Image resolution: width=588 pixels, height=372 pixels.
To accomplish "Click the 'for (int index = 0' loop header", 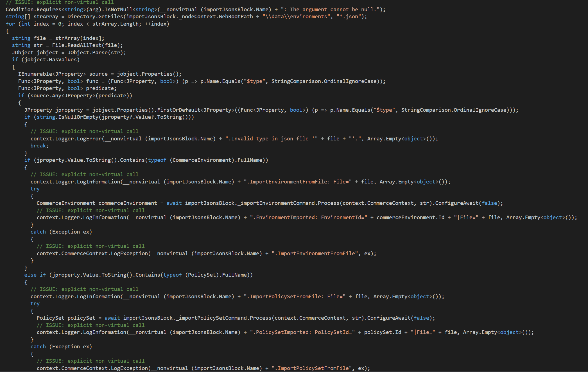I will click(87, 24).
